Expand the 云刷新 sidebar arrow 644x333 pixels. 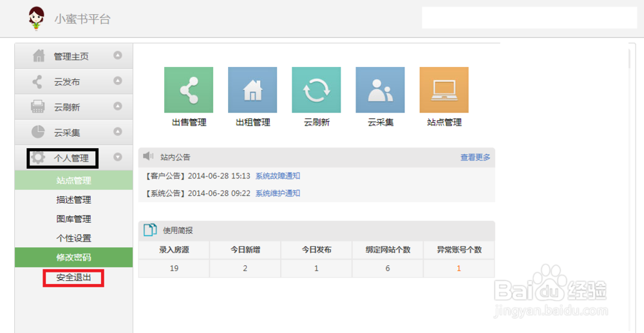tap(118, 106)
